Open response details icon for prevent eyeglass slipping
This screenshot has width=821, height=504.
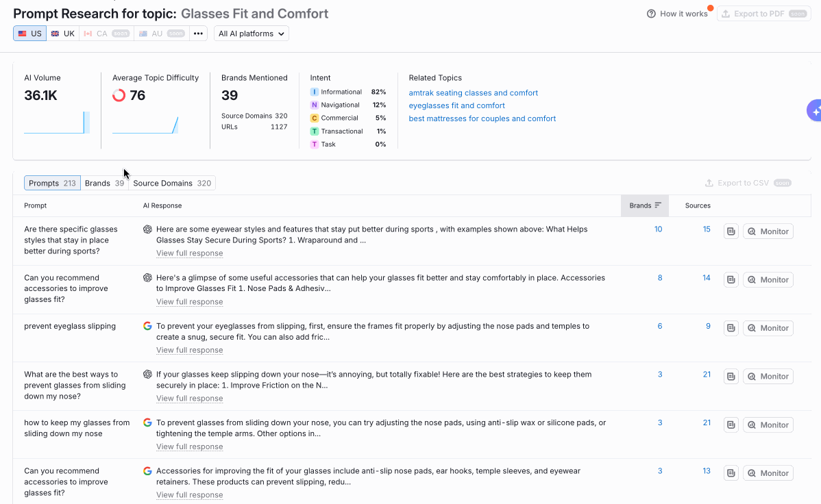pos(731,328)
